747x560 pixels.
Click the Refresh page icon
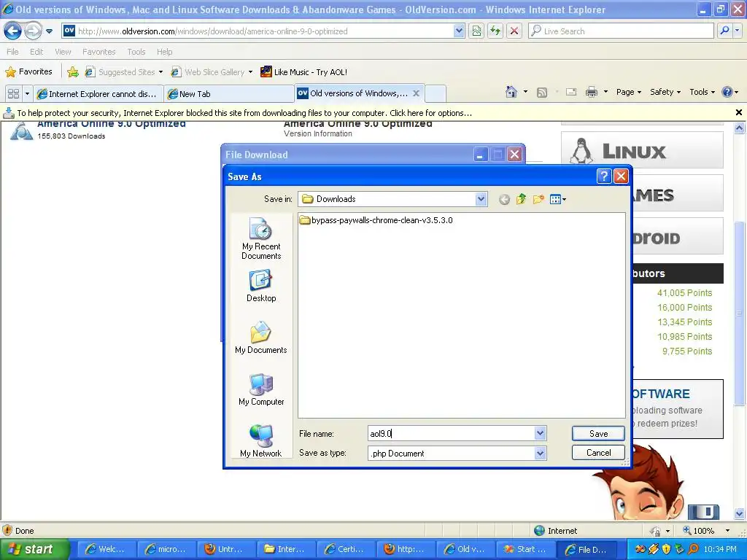[495, 31]
